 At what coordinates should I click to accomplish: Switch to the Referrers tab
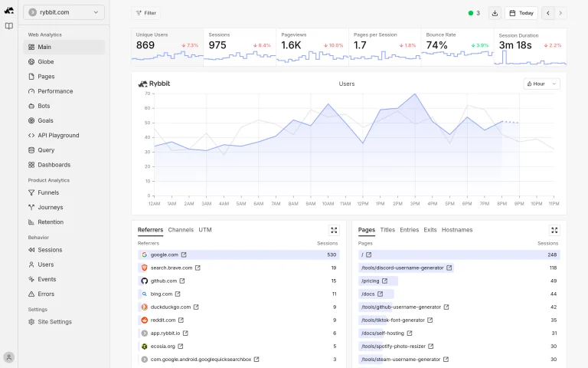[x=150, y=230]
